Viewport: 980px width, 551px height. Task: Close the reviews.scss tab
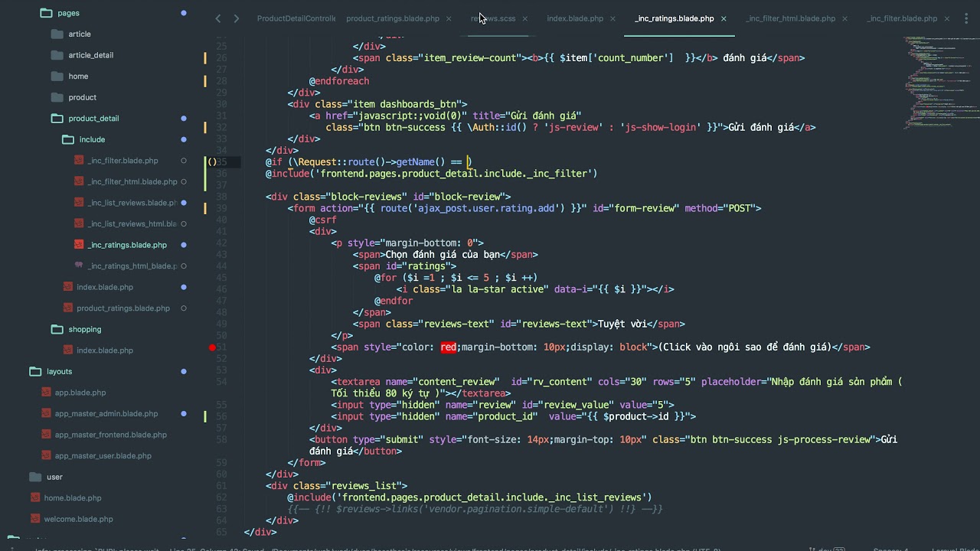pyautogui.click(x=524, y=18)
